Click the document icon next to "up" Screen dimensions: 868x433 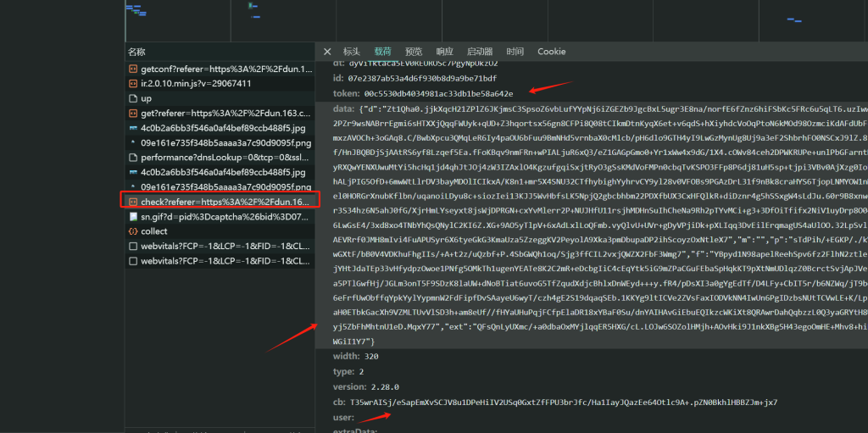(133, 98)
